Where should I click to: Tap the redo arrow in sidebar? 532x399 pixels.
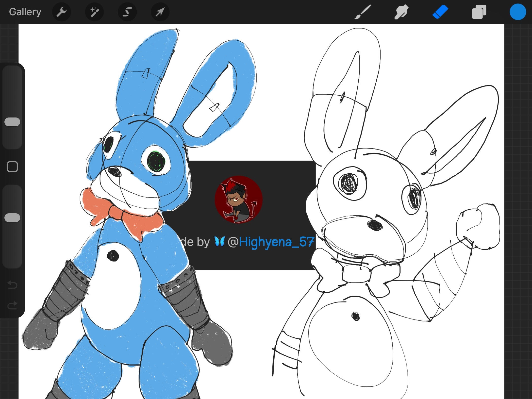click(x=12, y=305)
